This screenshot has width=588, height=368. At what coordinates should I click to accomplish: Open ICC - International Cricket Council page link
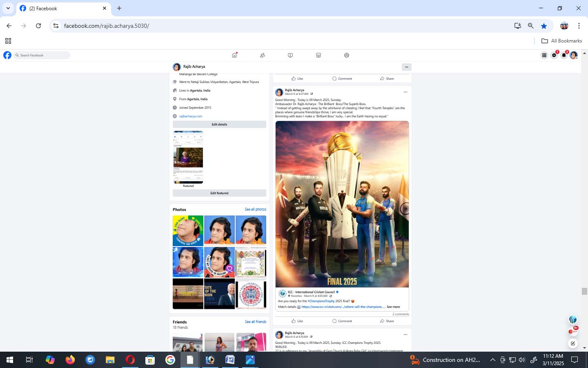click(x=311, y=292)
